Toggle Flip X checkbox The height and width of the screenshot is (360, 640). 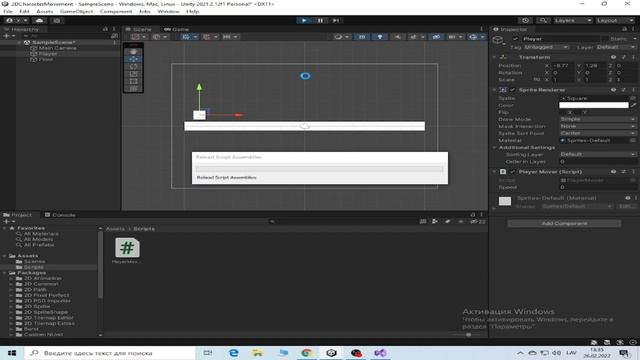coord(563,112)
